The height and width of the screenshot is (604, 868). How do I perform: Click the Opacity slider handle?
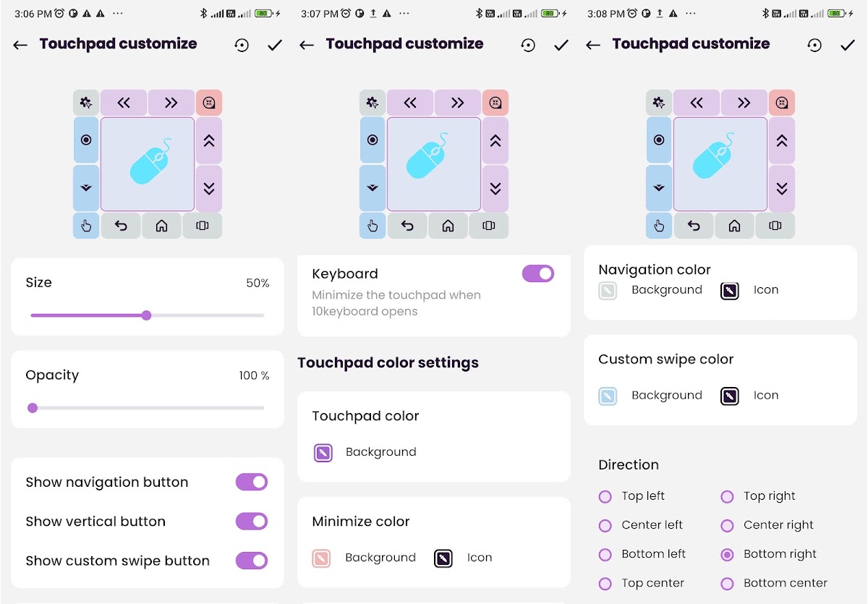tap(33, 408)
